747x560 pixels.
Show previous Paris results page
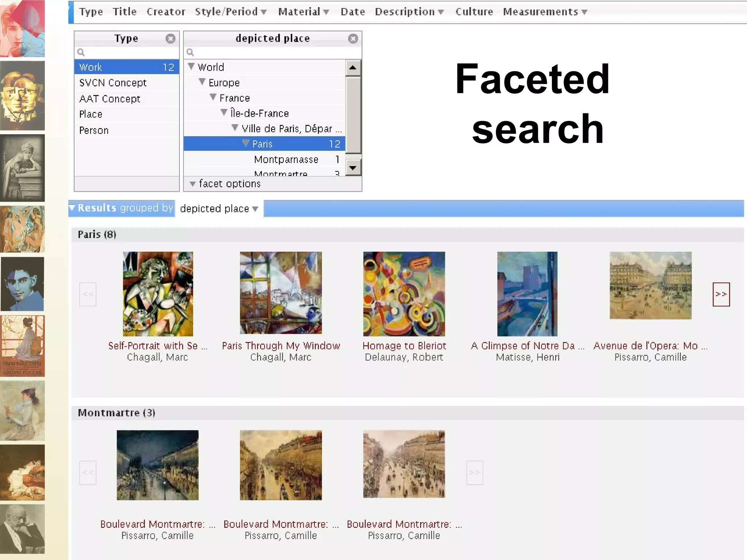click(88, 294)
